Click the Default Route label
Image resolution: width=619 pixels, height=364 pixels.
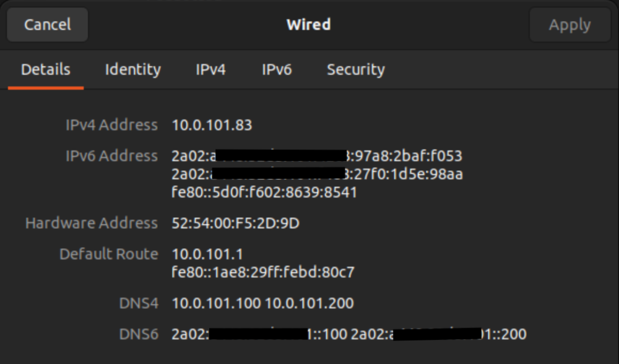tap(108, 254)
